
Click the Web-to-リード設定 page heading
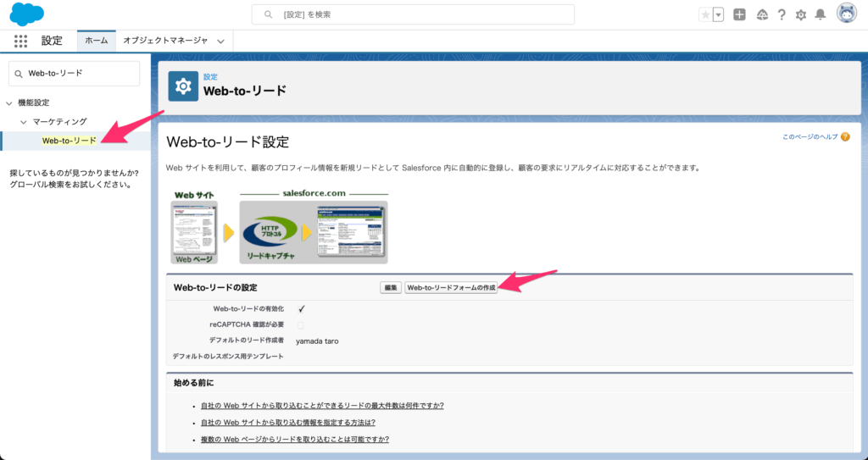pos(227,142)
